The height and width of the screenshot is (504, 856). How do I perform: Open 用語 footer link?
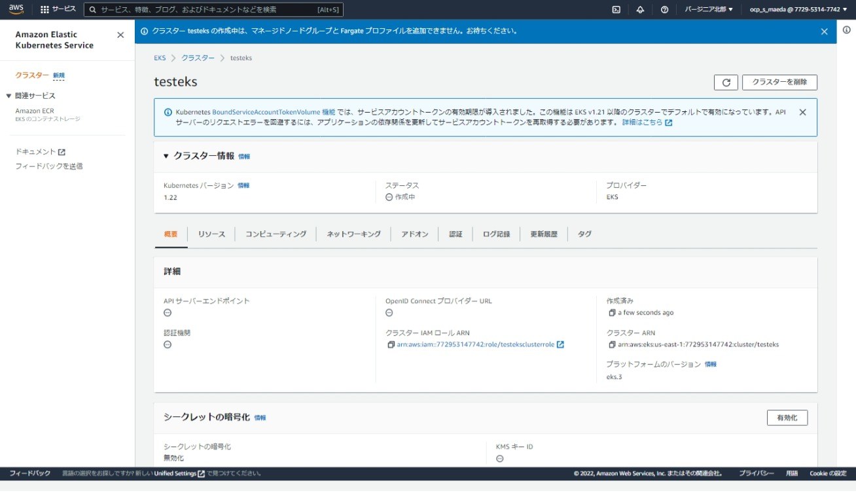tap(792, 473)
